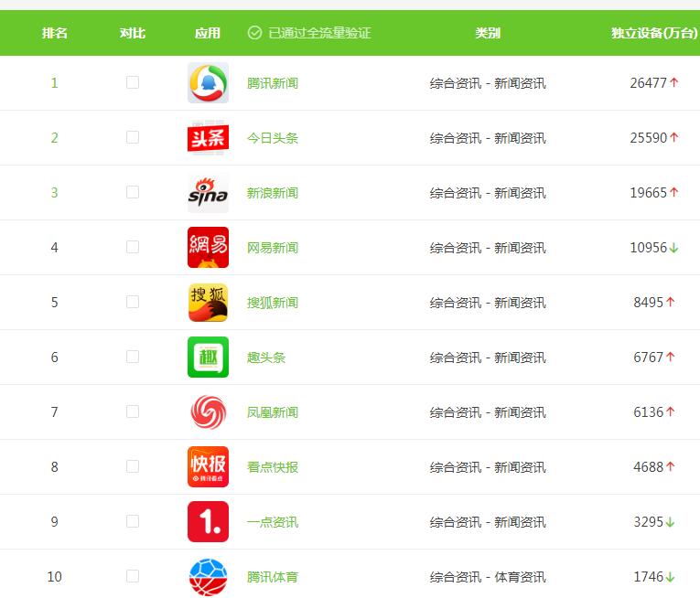
Task: Click rank number 10 in last row
Action: [x=55, y=577]
